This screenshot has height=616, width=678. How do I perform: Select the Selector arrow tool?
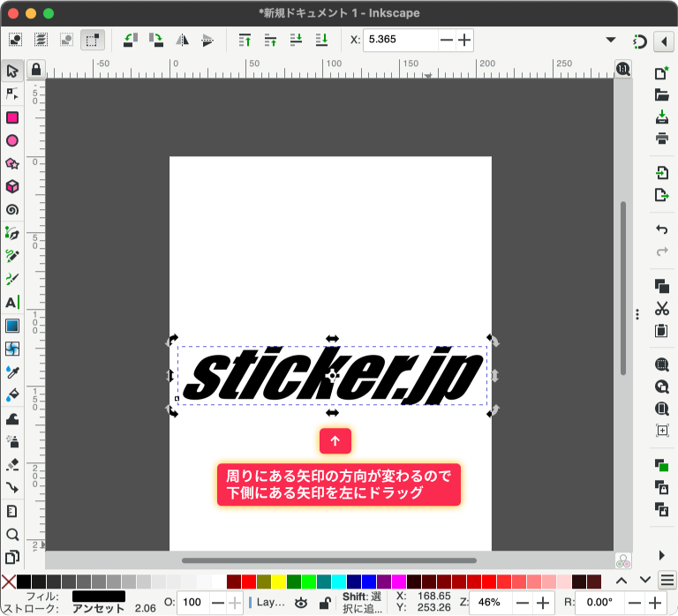click(x=12, y=71)
